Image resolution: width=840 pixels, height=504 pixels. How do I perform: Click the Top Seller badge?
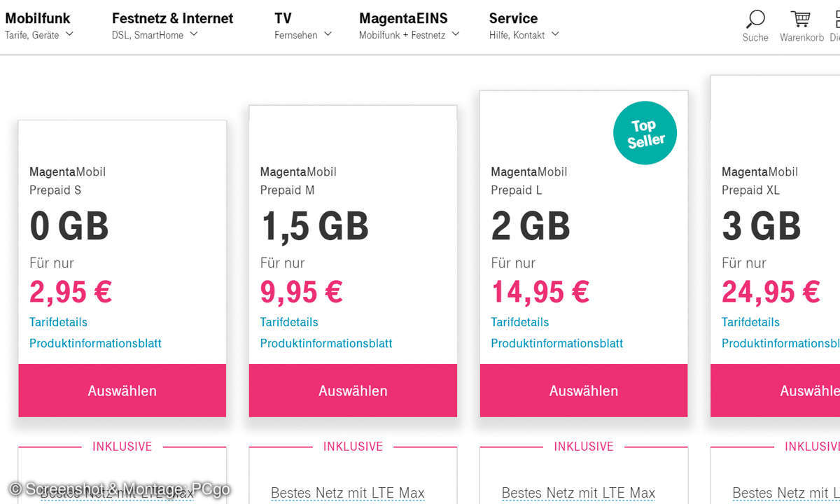[x=645, y=133]
